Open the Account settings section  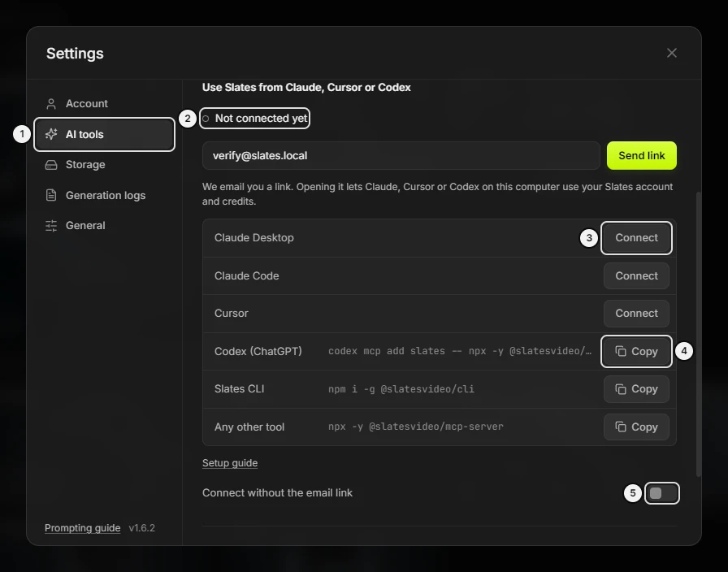coord(105,103)
